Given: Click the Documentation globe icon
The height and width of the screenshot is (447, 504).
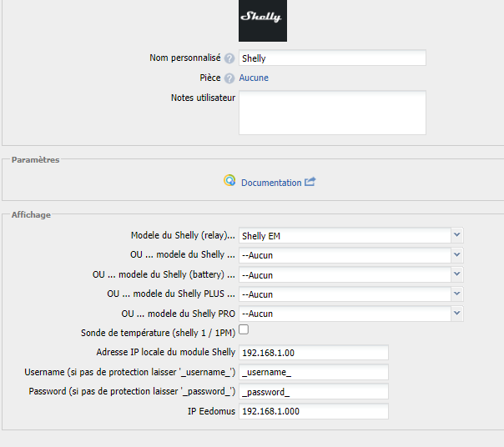Looking at the screenshot, I should (229, 181).
